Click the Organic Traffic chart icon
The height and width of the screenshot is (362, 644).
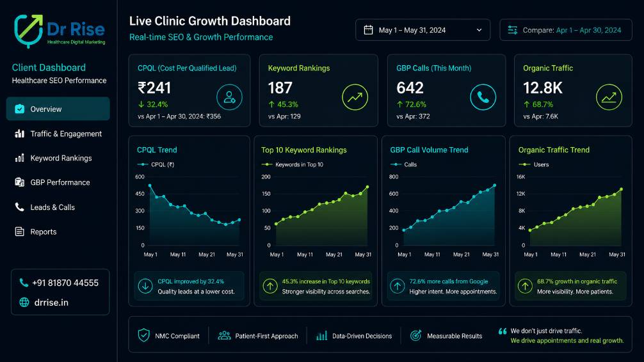[609, 97]
